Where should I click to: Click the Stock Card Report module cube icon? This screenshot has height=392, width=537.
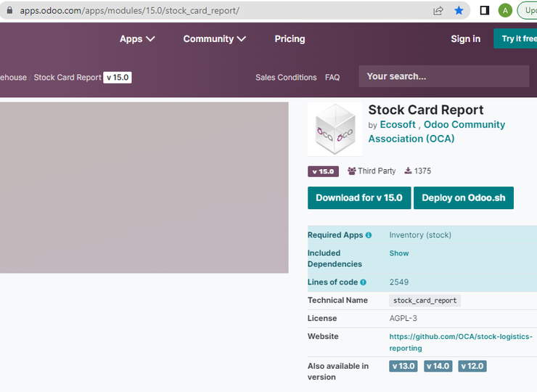(335, 129)
